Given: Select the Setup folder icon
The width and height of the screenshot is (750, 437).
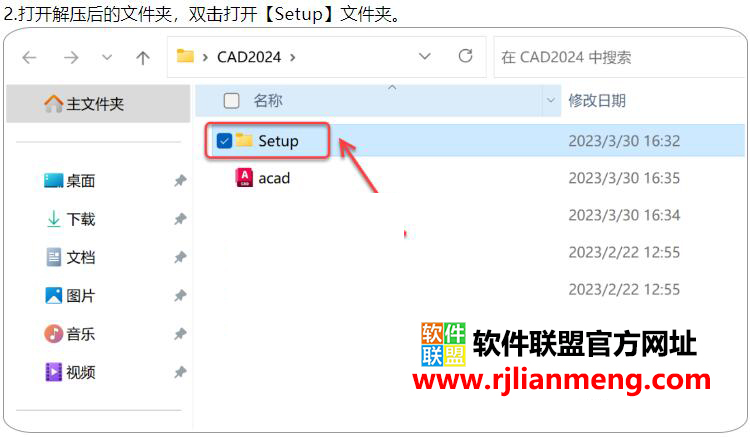Looking at the screenshot, I should (244, 140).
